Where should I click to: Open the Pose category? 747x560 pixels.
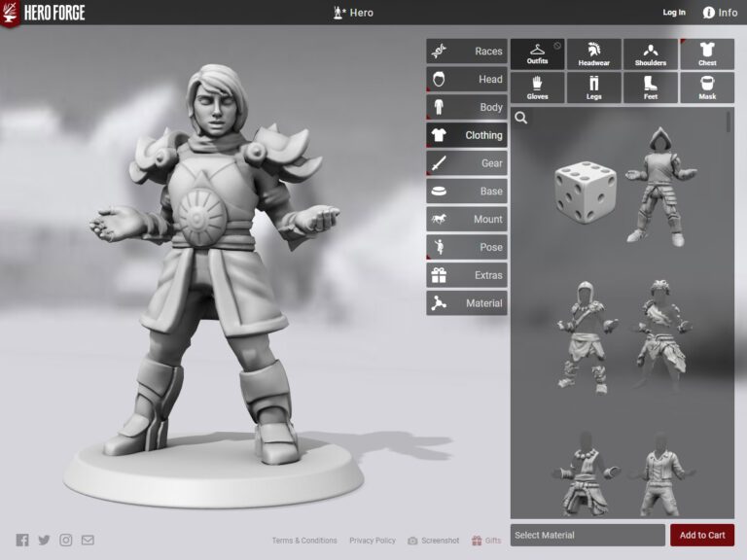[x=467, y=247]
